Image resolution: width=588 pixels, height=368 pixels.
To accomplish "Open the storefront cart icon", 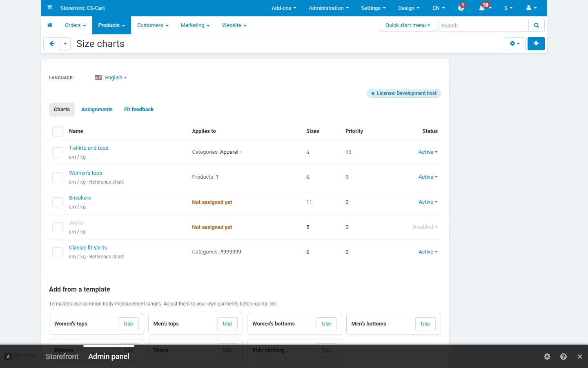I will coord(49,7).
